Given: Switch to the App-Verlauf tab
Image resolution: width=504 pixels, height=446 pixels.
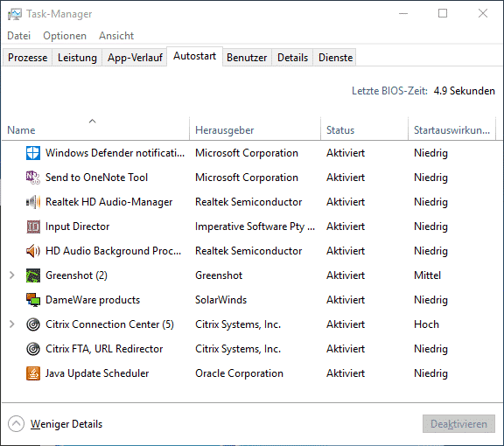Looking at the screenshot, I should click(135, 58).
